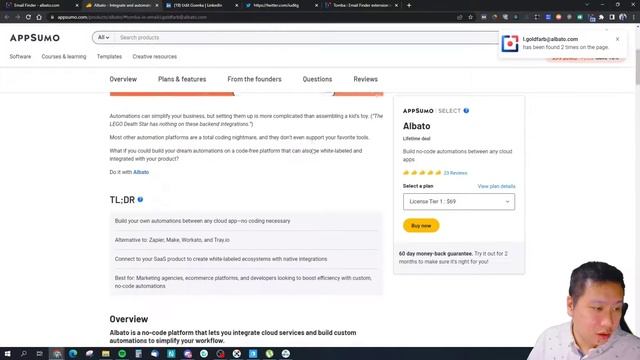Click the Overview section heading
640x360 pixels.
click(129, 319)
